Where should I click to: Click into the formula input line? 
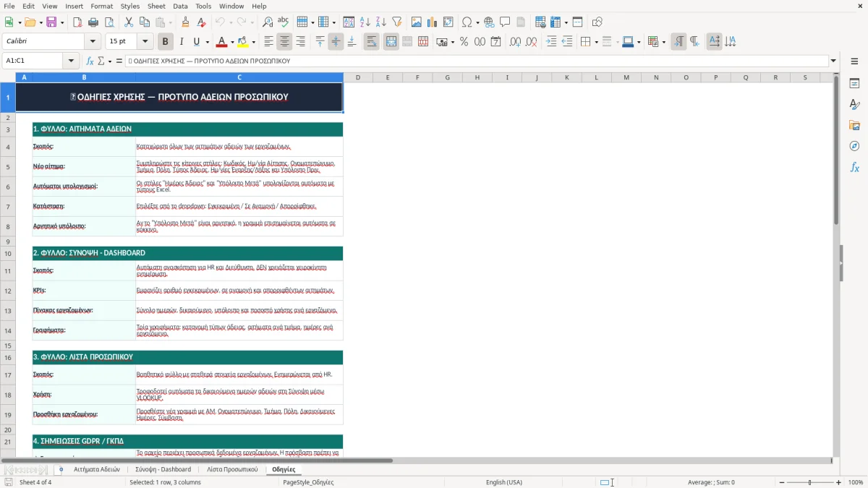[477, 61]
